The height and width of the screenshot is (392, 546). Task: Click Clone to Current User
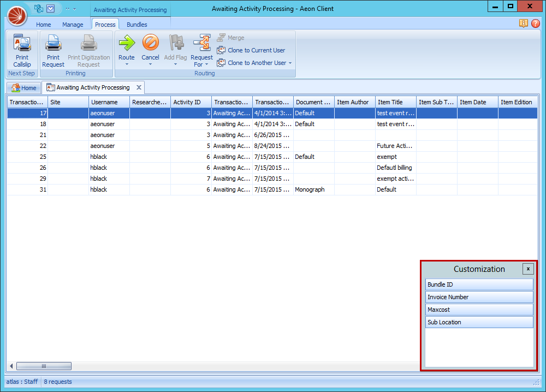pos(256,50)
